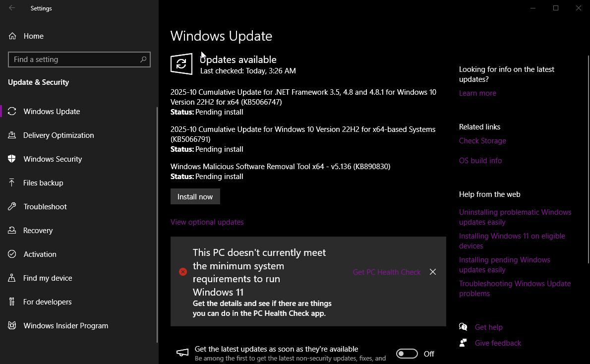Click the Find a setting search box
The height and width of the screenshot is (364, 590).
click(x=74, y=60)
